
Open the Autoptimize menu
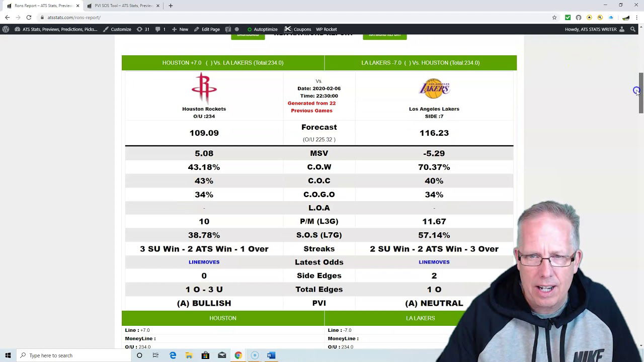tap(262, 29)
